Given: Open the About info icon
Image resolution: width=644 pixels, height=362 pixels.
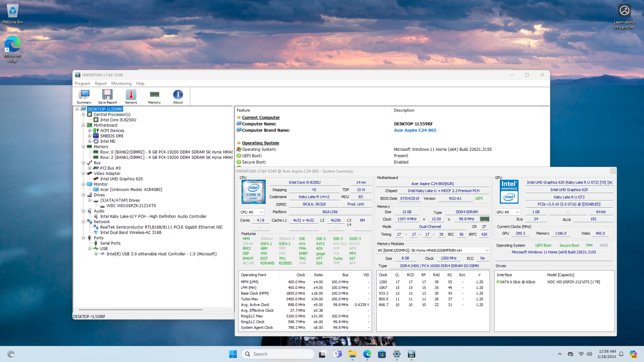Looking at the screenshot, I should pos(178,97).
